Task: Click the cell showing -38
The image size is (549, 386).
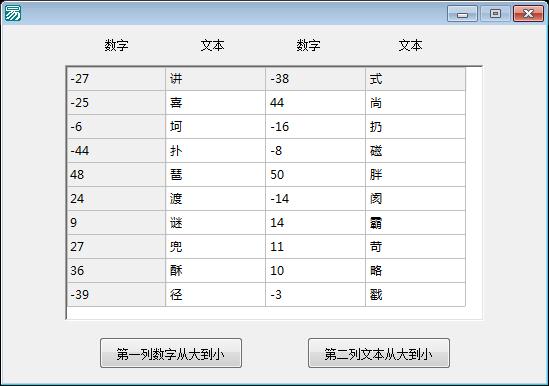Action: [x=315, y=79]
